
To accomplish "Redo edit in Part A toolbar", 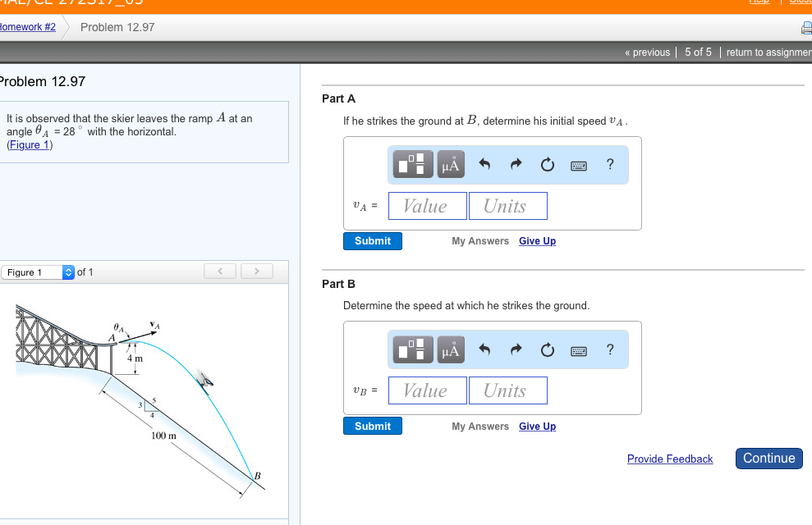I will 516,164.
